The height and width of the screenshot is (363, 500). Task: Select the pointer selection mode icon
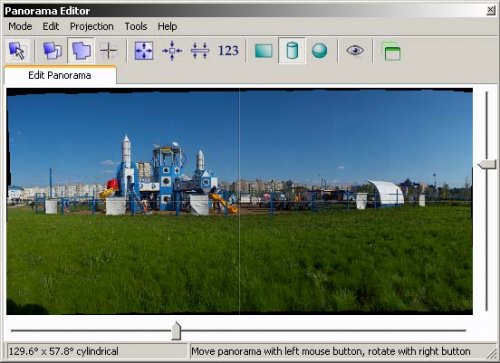tap(17, 51)
